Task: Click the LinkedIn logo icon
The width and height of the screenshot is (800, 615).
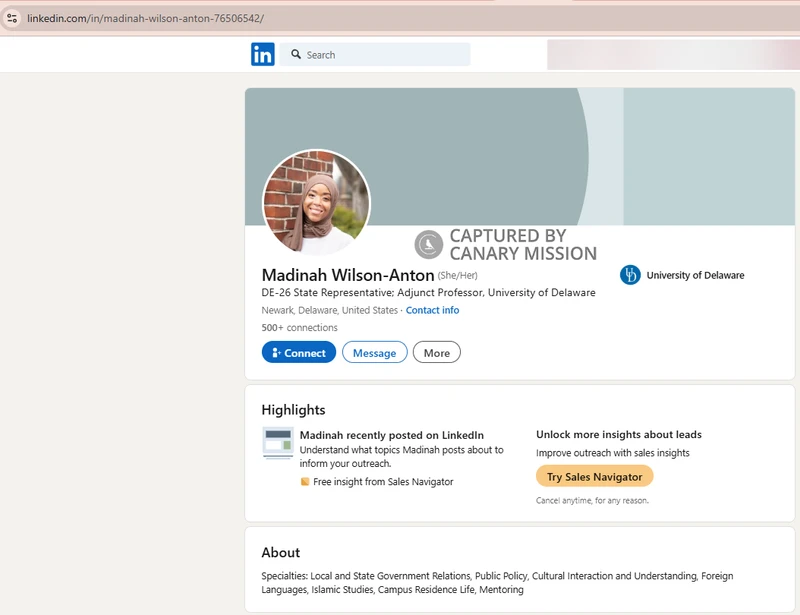Action: tap(263, 54)
